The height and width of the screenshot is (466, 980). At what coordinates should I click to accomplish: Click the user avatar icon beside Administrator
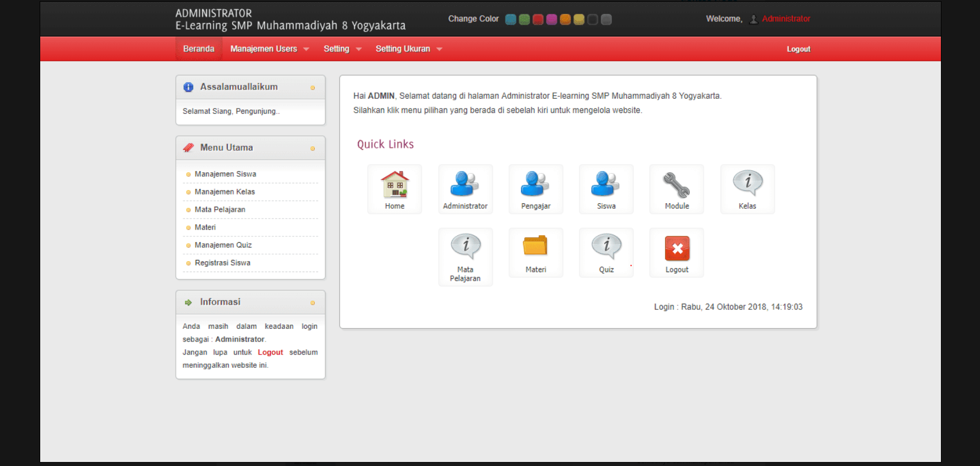tap(754, 19)
